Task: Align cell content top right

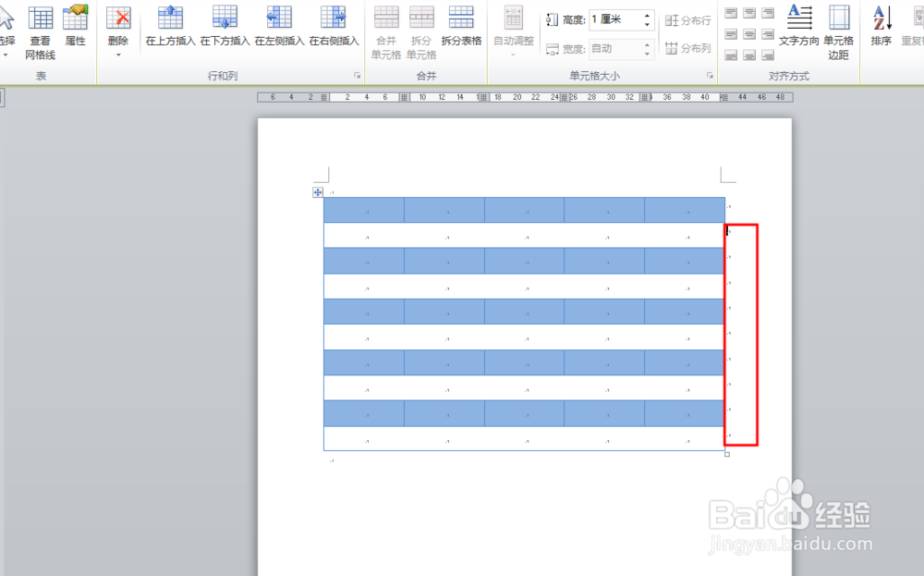Action: pyautogui.click(x=767, y=12)
